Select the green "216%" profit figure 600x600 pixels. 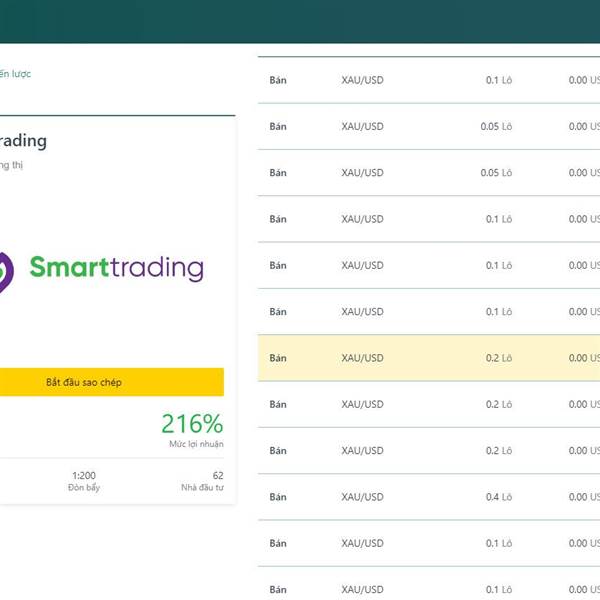192,424
